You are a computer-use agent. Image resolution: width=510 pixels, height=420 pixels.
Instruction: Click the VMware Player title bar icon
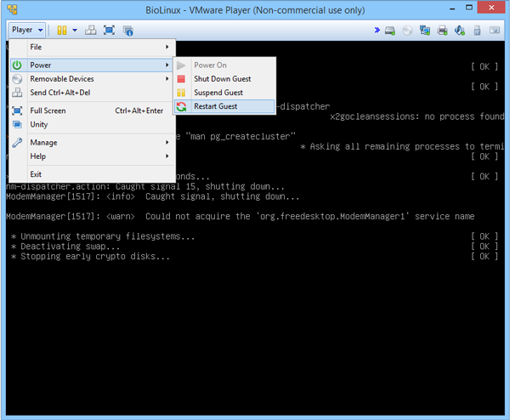pyautogui.click(x=13, y=9)
